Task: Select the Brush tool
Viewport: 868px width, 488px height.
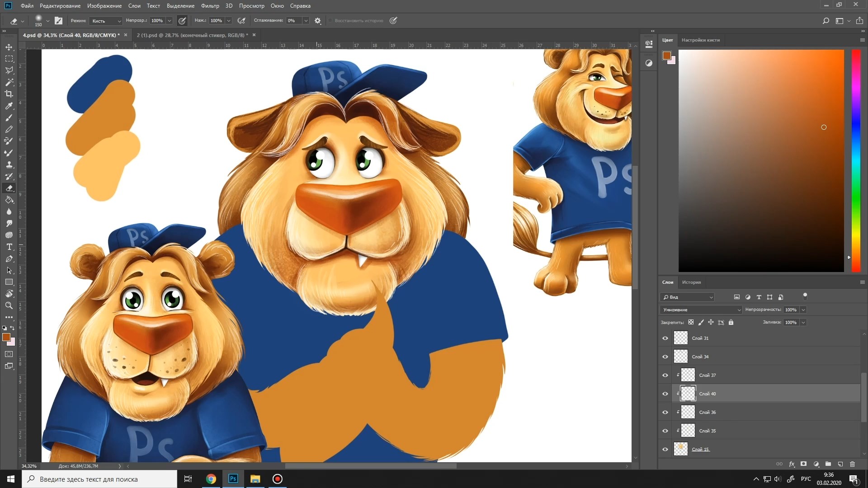Action: pyautogui.click(x=9, y=117)
